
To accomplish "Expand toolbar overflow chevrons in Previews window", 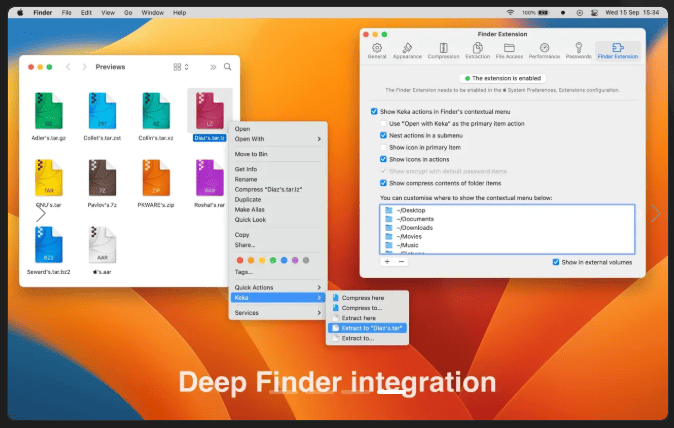I will click(213, 67).
